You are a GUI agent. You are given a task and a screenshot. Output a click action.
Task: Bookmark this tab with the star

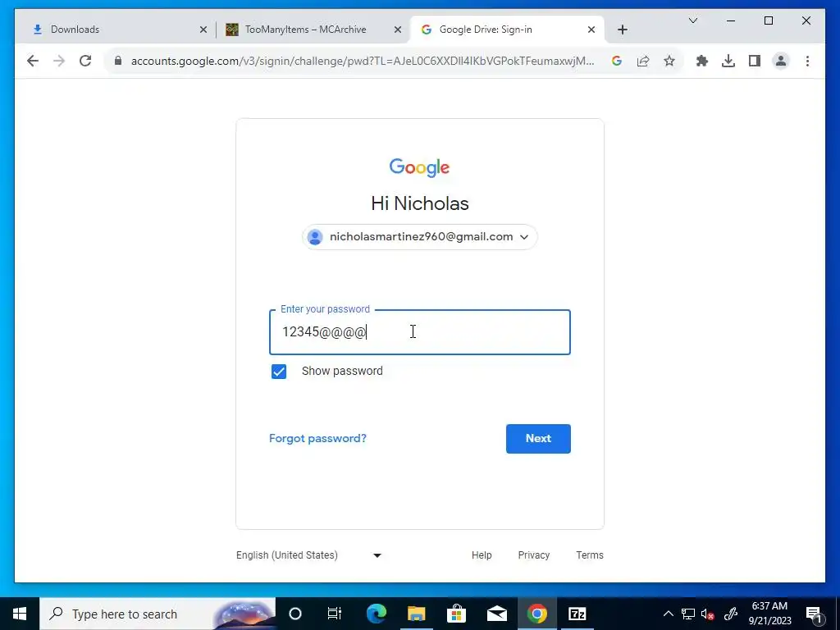669,61
